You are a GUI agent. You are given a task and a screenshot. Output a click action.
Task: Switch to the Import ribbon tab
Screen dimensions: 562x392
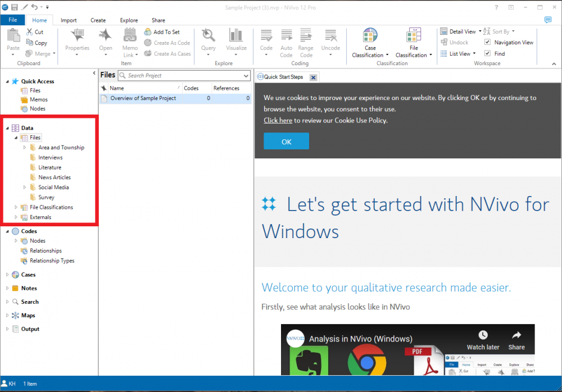pos(69,20)
